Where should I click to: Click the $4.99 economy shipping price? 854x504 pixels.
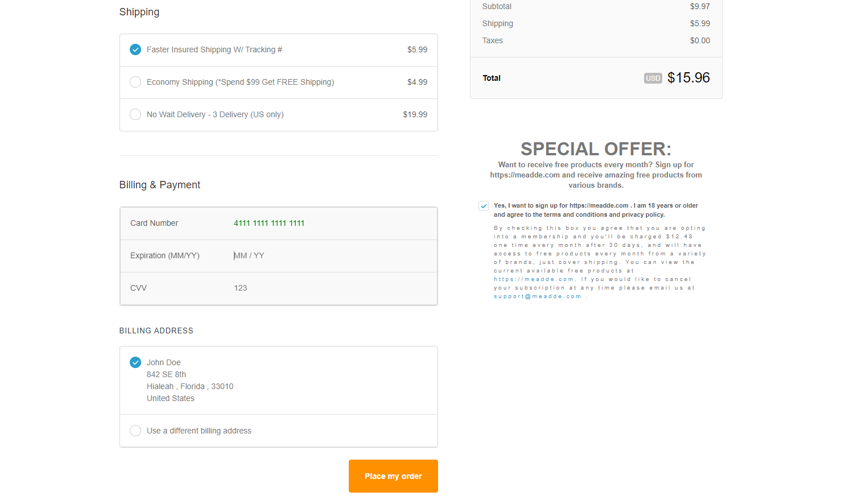tap(417, 82)
